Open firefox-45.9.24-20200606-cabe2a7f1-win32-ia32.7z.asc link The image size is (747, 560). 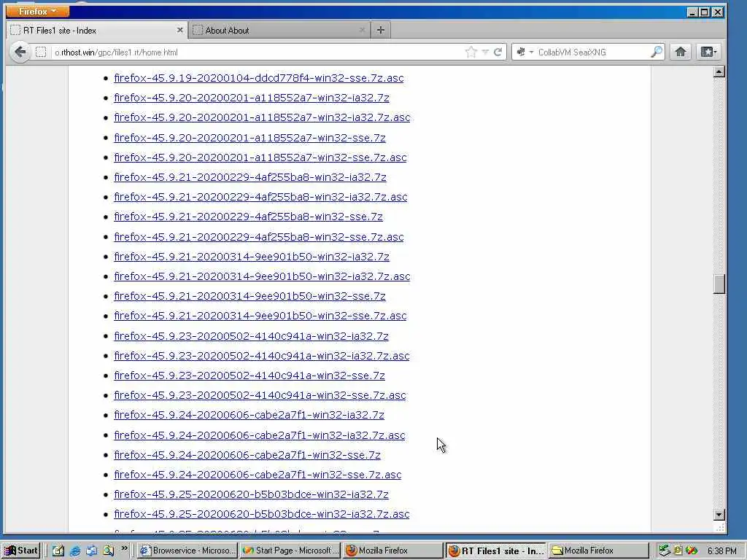point(260,435)
